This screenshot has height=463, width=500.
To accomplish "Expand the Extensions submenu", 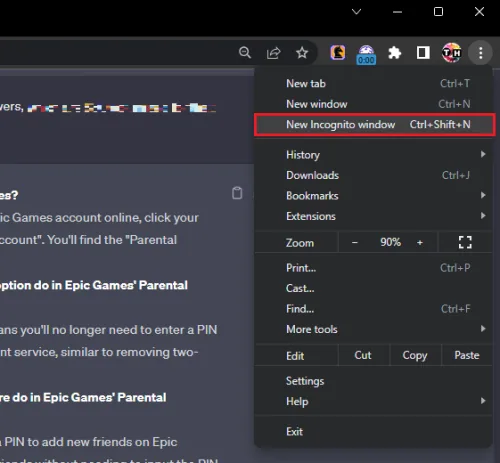I will [373, 216].
